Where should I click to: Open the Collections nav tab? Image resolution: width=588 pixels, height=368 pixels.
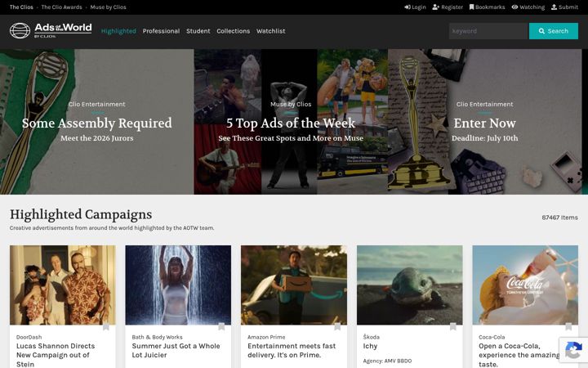pyautogui.click(x=234, y=31)
